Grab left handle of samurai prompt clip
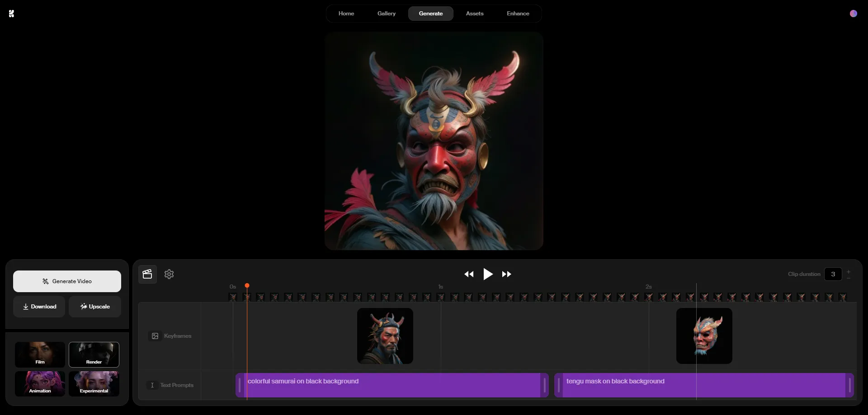This screenshot has width=868, height=415. click(x=240, y=385)
